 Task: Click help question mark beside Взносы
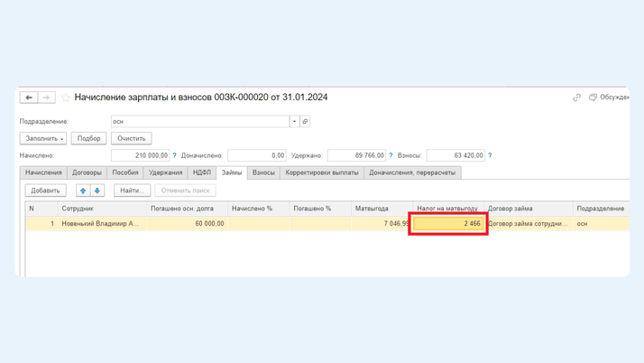490,155
